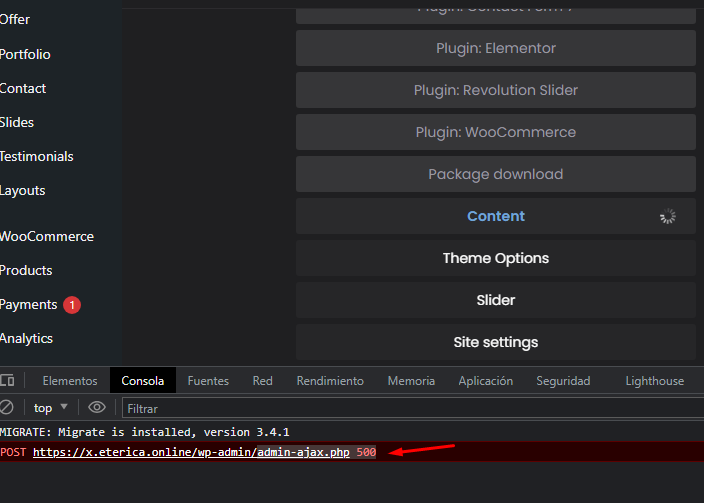
Task: Click the Slider import button
Action: coord(496,300)
